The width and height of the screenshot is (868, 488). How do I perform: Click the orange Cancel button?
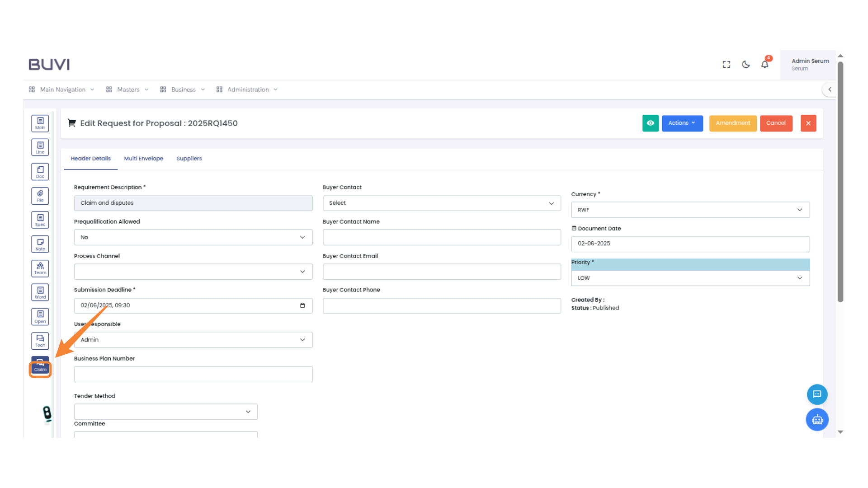pyautogui.click(x=776, y=123)
